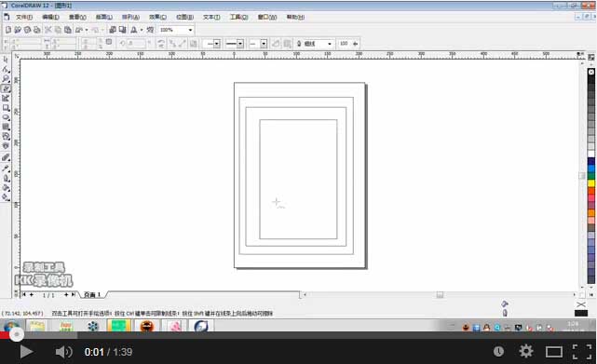
Task: Select the Eyedropper tool
Action: pyautogui.click(x=6, y=168)
